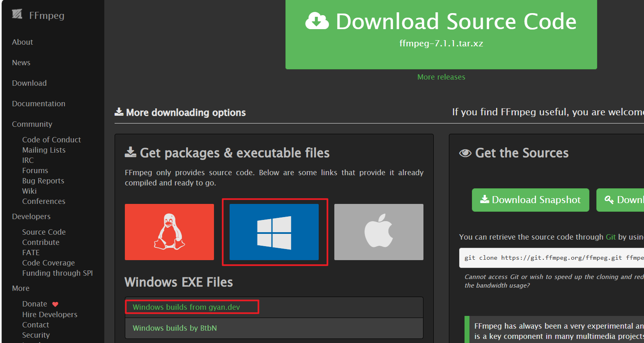Open the Contribute link

[41, 242]
